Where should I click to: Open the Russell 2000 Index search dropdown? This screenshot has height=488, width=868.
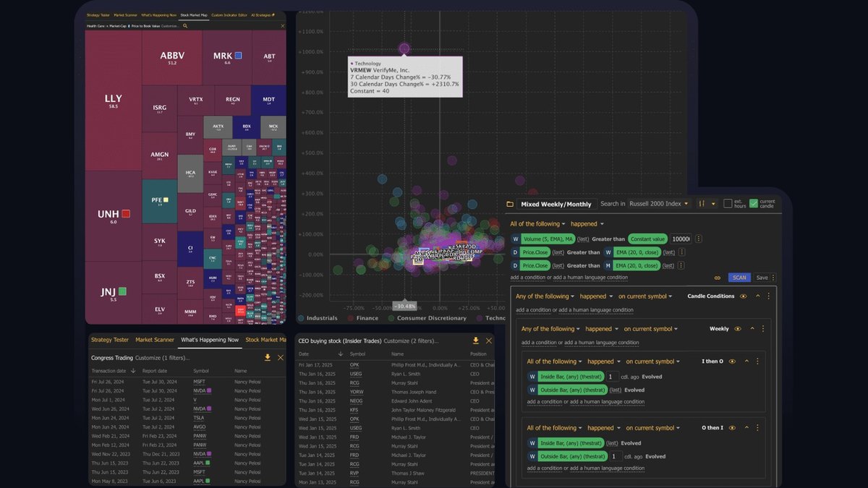659,204
